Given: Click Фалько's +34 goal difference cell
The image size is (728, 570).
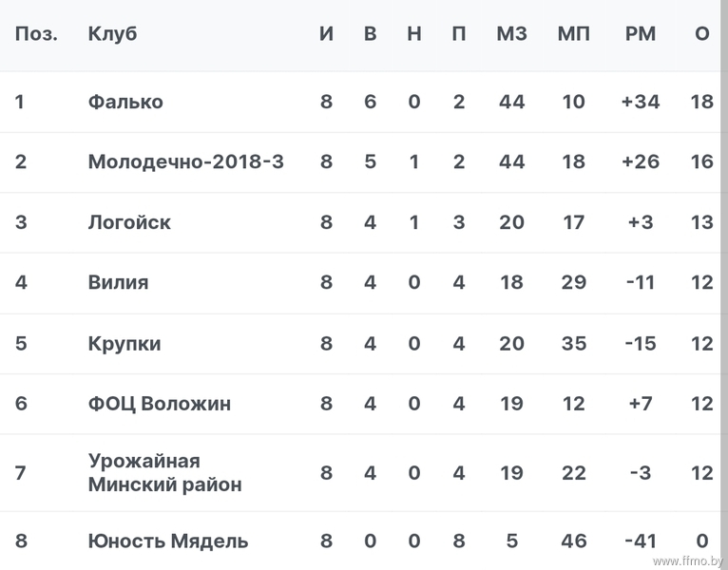Looking at the screenshot, I should (641, 102).
